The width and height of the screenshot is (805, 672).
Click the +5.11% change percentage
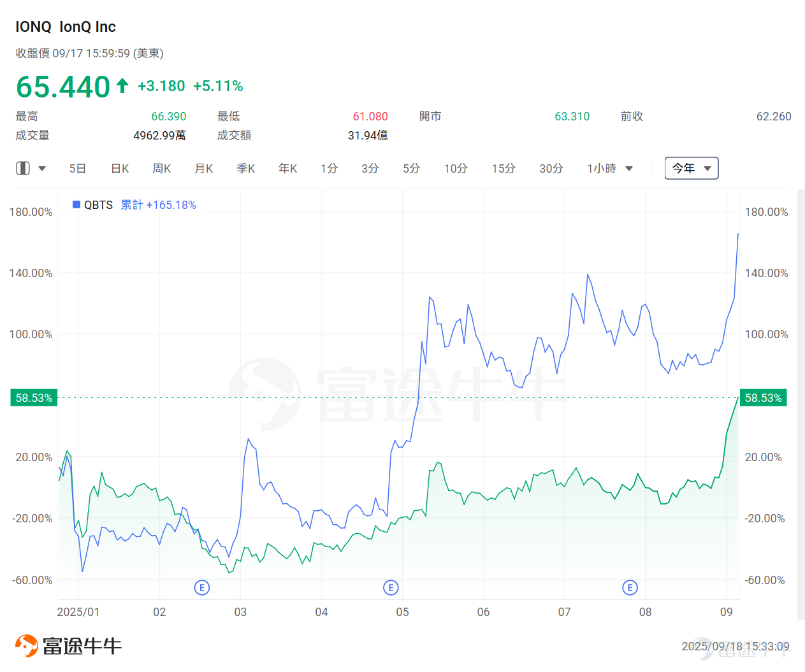(218, 86)
